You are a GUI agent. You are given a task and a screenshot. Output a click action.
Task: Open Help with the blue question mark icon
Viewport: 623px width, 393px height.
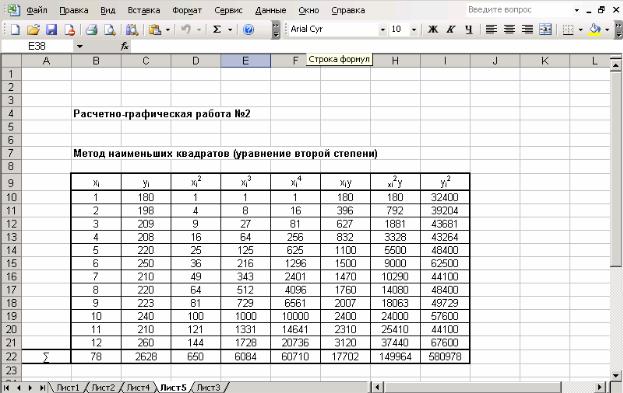tap(248, 29)
